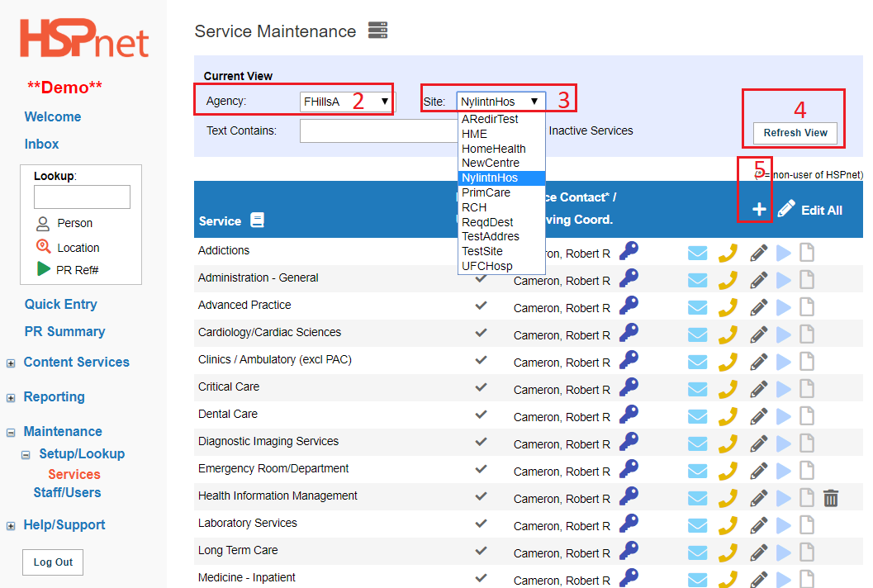Expand the Content Services menu
Viewport: 873px width, 588px height.
(11, 363)
